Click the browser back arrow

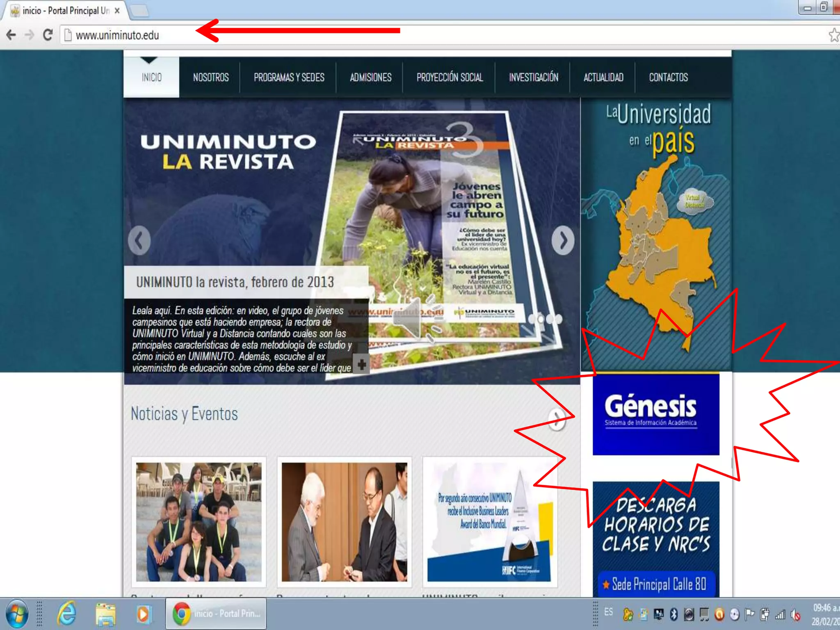[x=11, y=35]
